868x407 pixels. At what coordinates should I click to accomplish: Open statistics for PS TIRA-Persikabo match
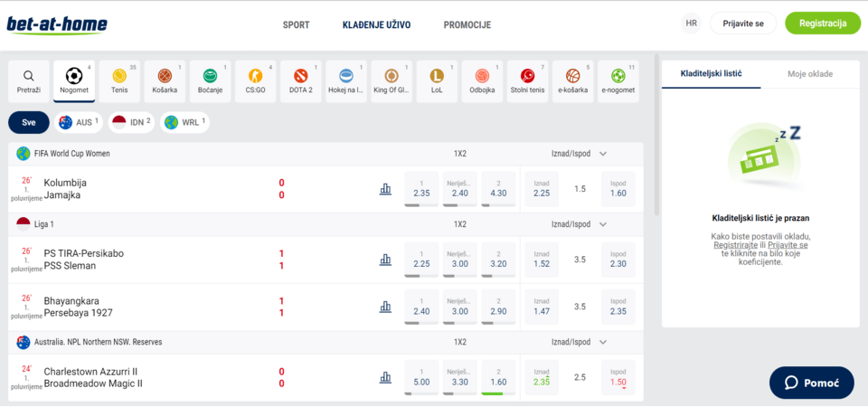click(x=385, y=260)
